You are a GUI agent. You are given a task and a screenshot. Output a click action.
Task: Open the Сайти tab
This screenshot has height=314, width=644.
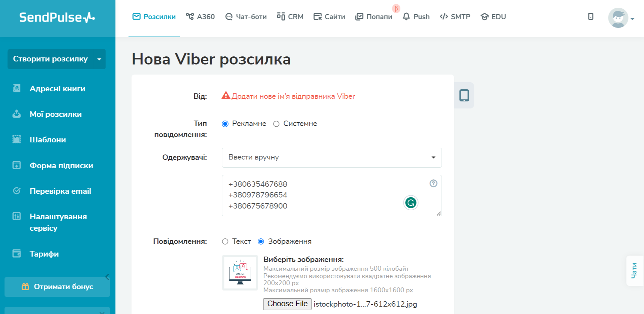coord(329,17)
